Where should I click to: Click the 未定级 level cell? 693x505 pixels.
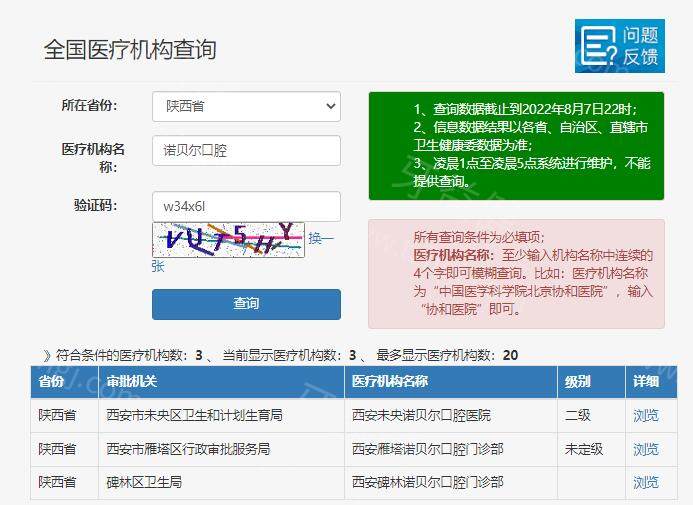click(x=591, y=449)
